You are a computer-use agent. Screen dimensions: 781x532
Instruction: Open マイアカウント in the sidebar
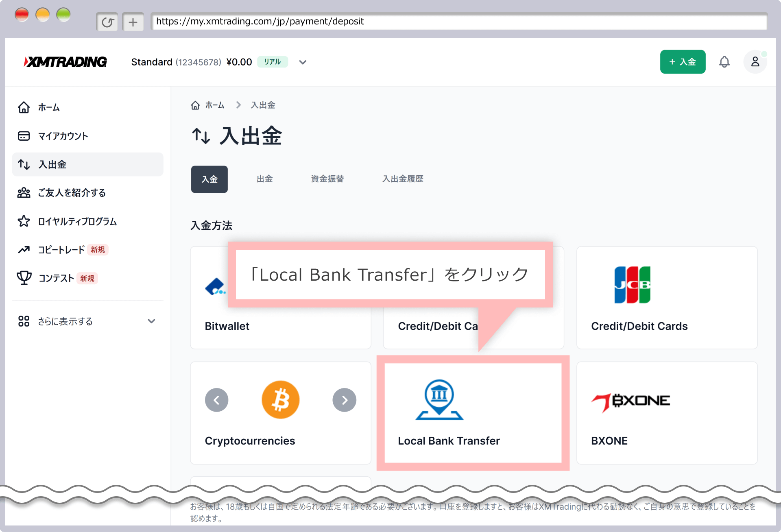pos(63,136)
